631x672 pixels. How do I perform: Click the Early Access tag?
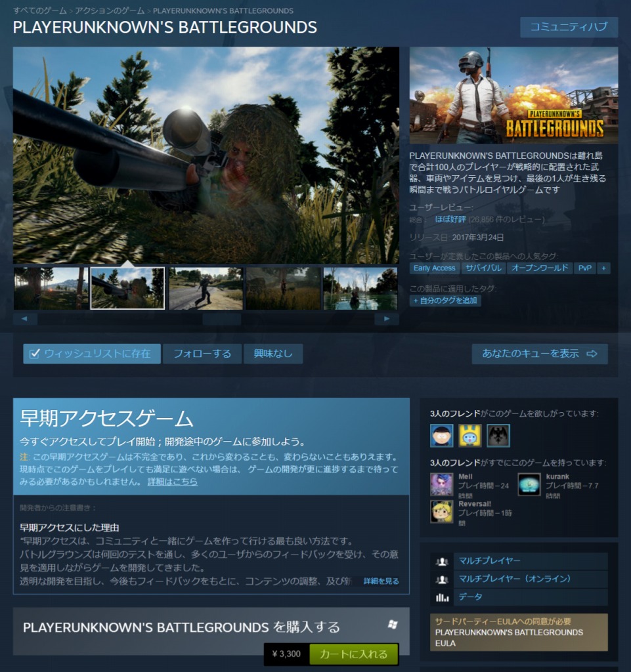point(434,268)
